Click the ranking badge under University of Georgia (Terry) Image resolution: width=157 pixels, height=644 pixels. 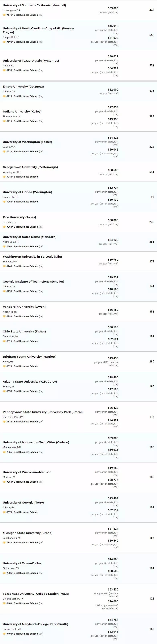click(4, 512)
